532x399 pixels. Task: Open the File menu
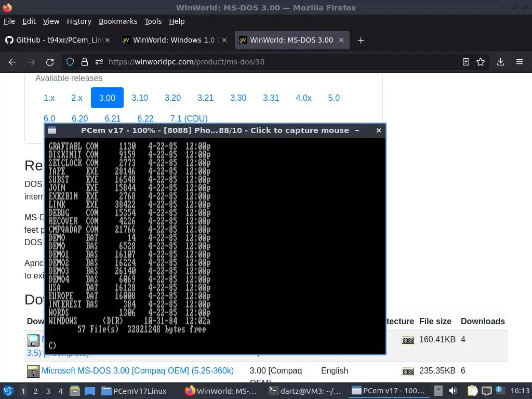pyautogui.click(x=9, y=21)
